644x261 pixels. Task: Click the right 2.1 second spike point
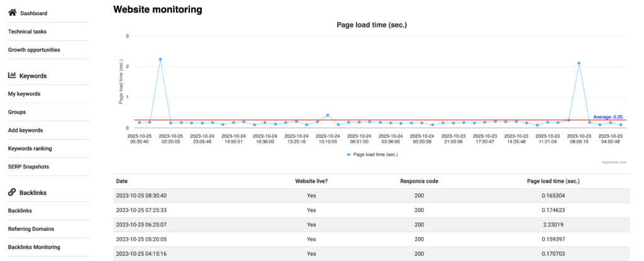[579, 64]
